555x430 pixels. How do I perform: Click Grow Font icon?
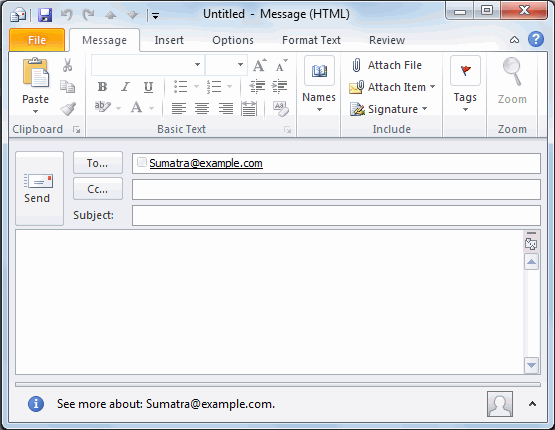coord(259,65)
